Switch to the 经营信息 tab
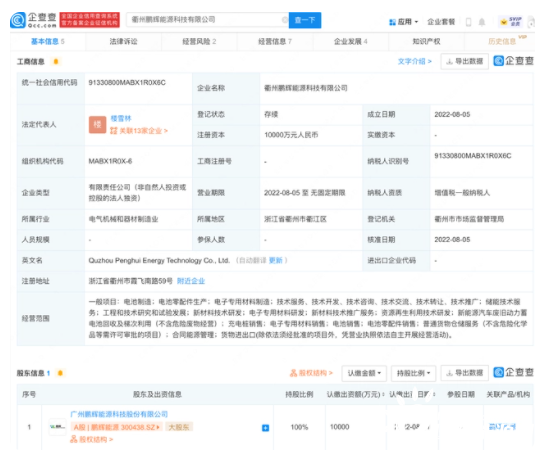 275,42
